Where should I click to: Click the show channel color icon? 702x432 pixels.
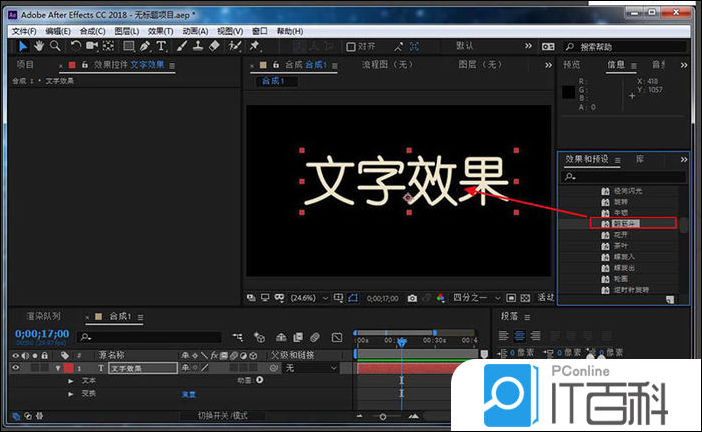[x=440, y=298]
